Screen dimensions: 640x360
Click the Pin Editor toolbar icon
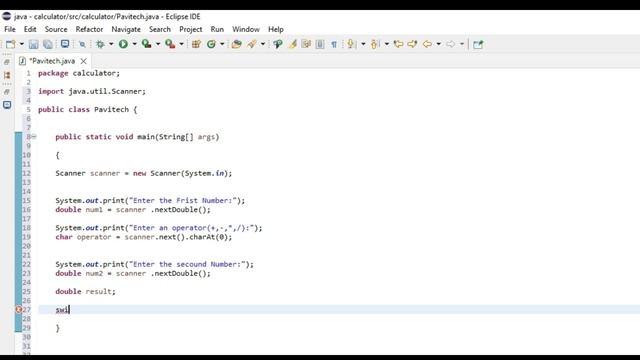coord(478,44)
